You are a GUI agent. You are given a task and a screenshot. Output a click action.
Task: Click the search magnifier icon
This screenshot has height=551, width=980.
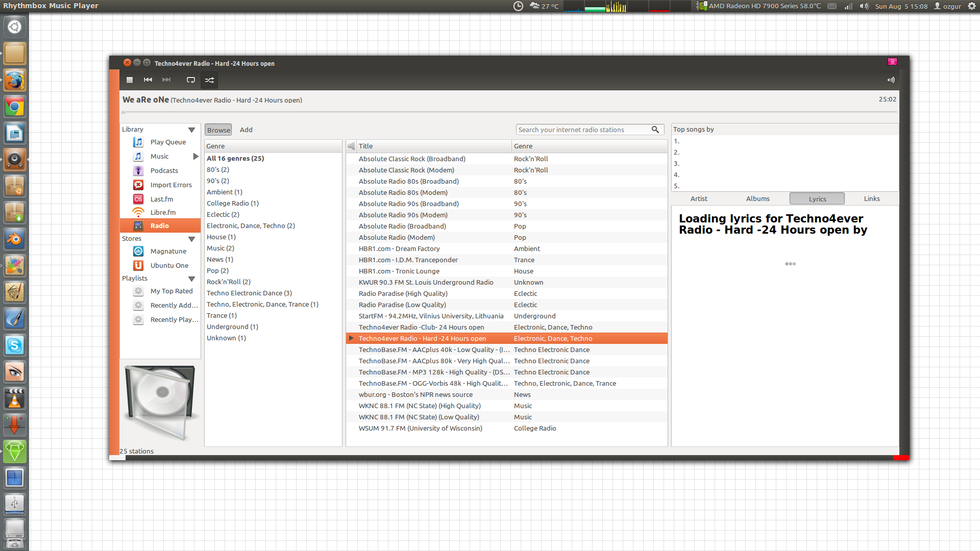click(655, 130)
